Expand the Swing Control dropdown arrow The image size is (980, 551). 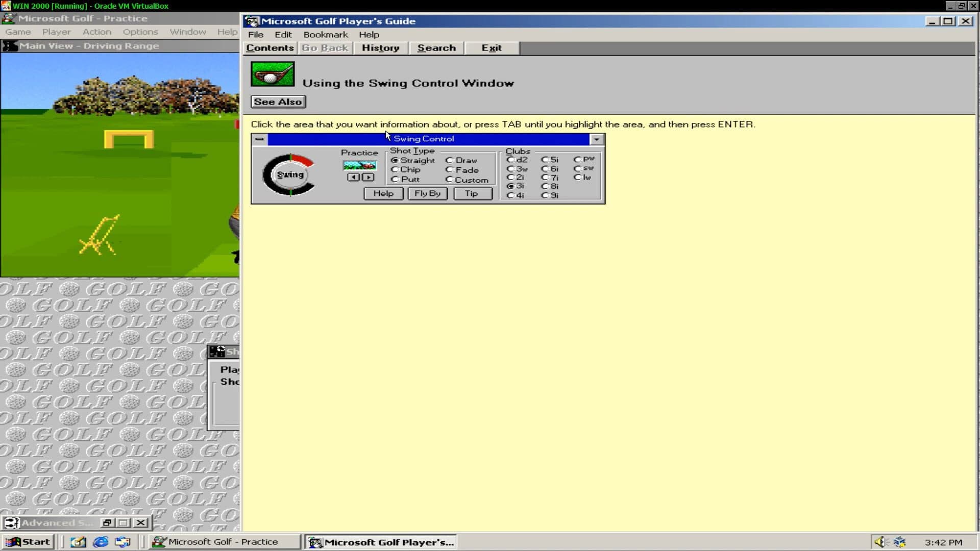coord(596,139)
